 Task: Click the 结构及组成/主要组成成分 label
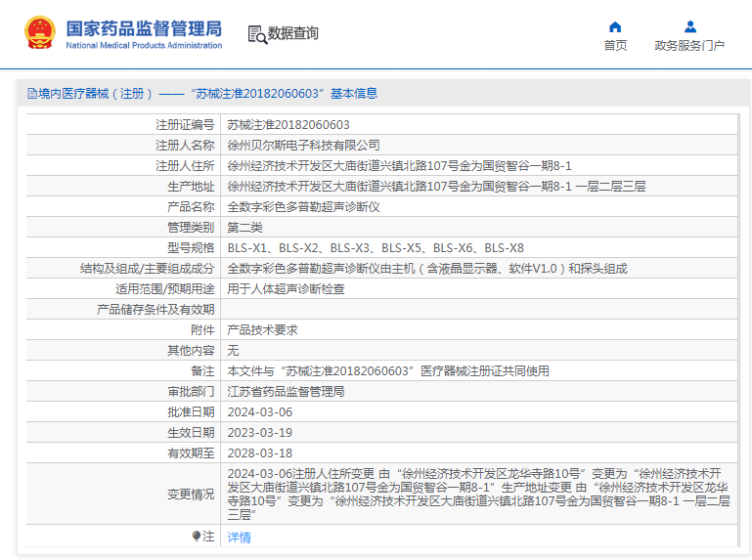click(x=148, y=269)
